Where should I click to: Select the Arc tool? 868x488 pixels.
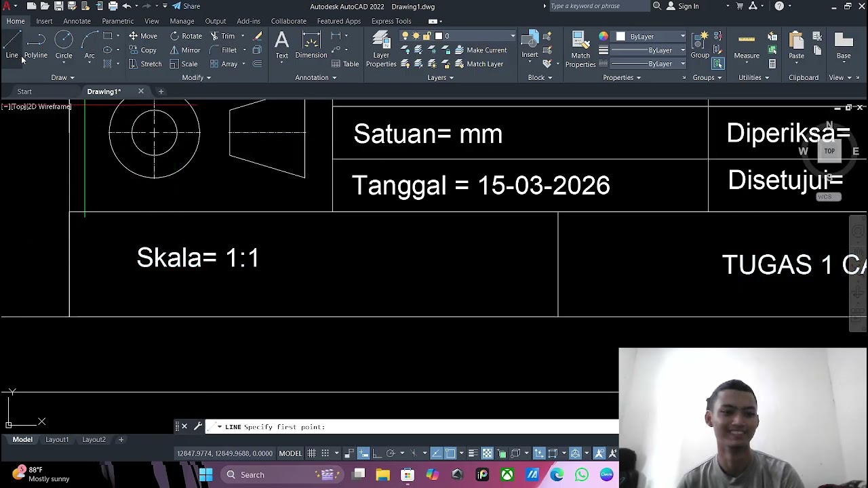(90, 45)
